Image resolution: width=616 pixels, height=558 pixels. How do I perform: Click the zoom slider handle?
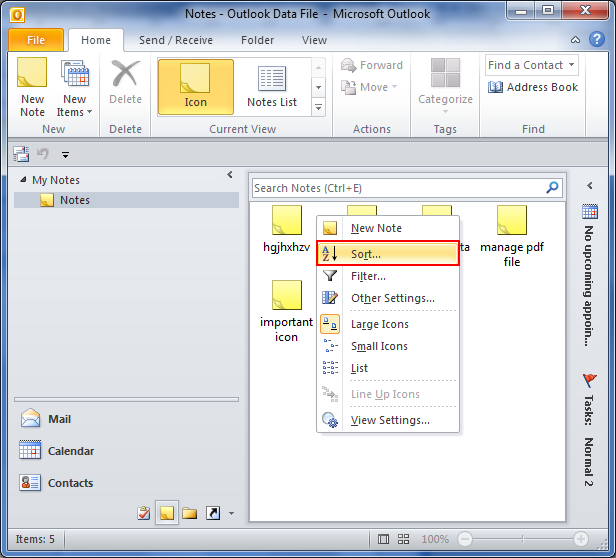pos(522,539)
